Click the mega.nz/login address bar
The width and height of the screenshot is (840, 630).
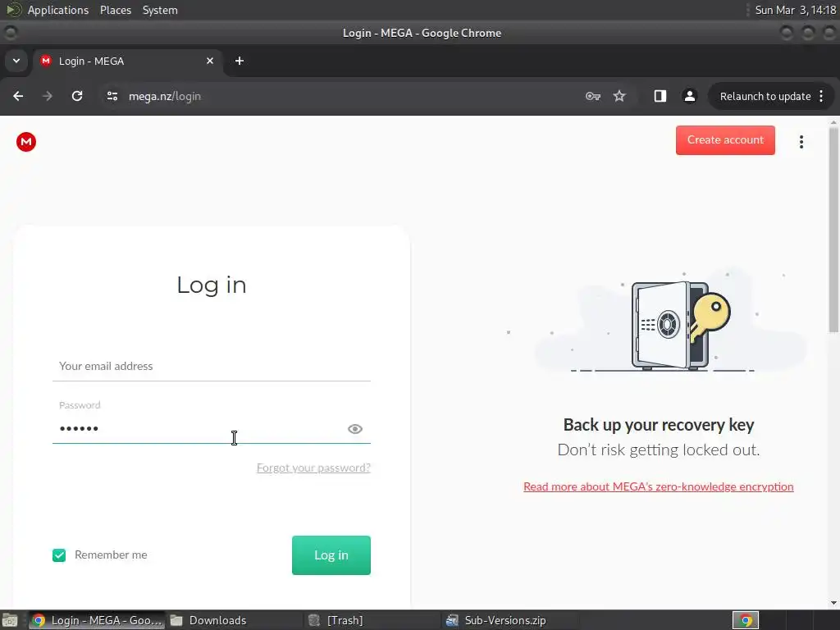[x=343, y=96]
